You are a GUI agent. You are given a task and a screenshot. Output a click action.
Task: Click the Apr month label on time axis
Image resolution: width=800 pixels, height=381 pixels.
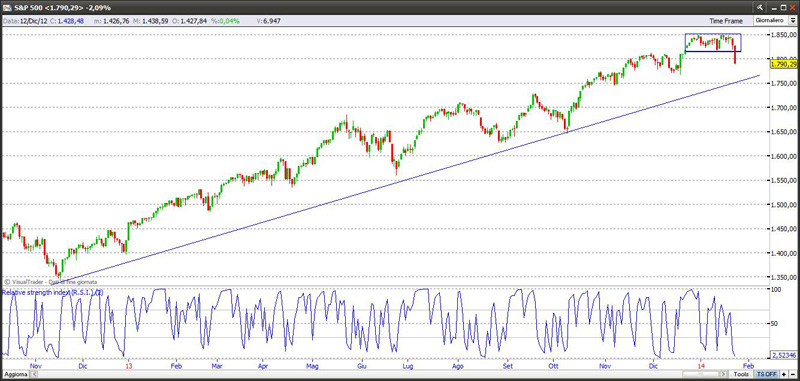coord(263,366)
